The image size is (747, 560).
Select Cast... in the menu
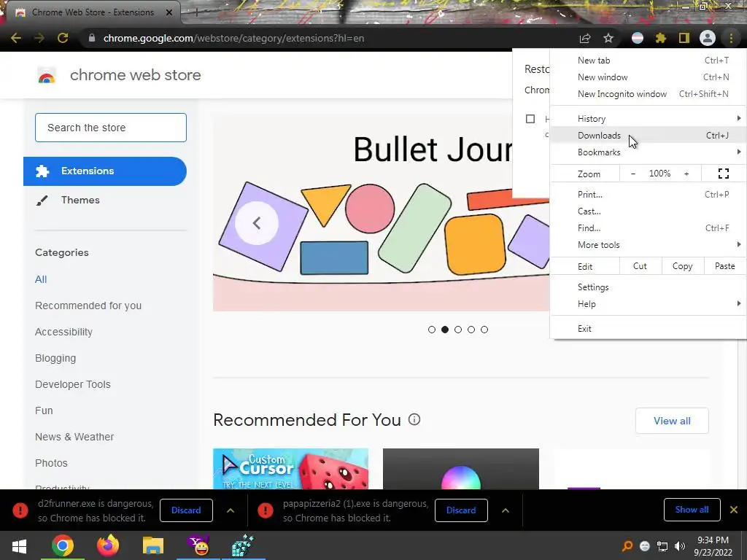pyautogui.click(x=649, y=211)
